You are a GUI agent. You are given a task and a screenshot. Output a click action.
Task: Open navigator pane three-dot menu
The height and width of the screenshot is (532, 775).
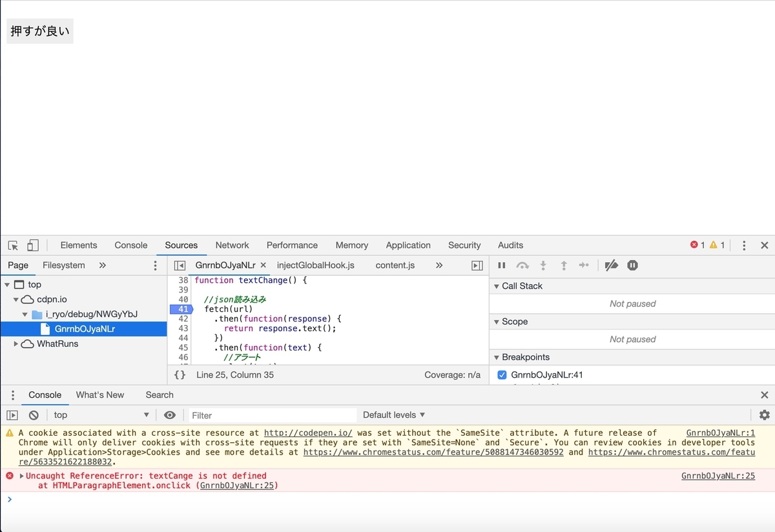pyautogui.click(x=155, y=265)
